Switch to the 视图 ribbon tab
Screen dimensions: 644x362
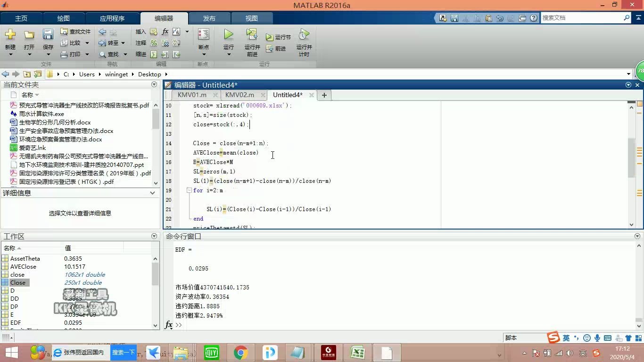tap(252, 18)
